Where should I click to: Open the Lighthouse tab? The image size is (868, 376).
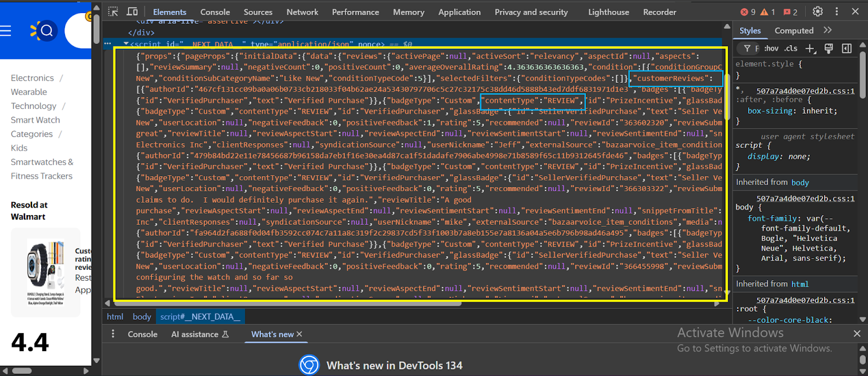[609, 12]
